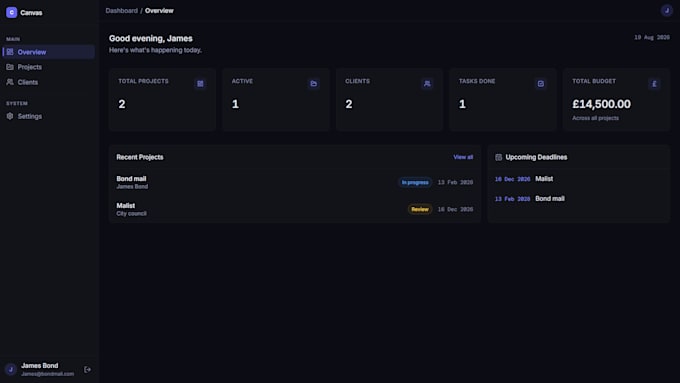Click the 16 Dec date in Recent Projects

click(455, 209)
